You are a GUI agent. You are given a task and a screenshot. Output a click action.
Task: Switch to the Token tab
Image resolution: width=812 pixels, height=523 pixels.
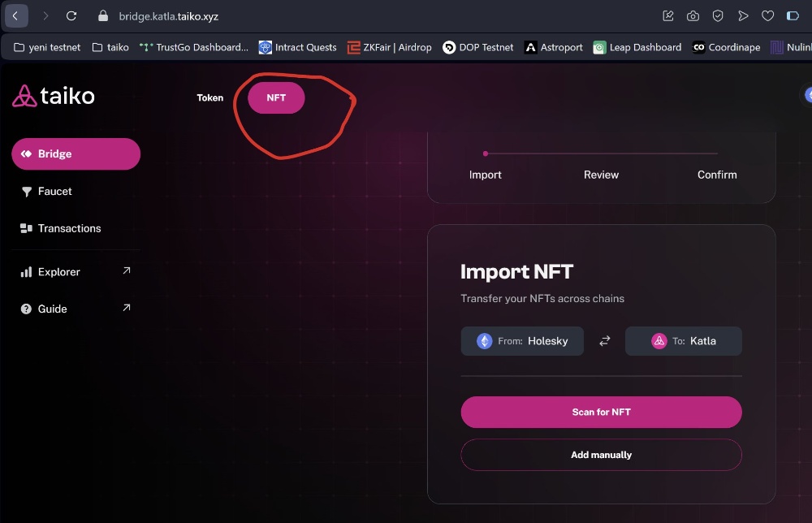tap(209, 98)
